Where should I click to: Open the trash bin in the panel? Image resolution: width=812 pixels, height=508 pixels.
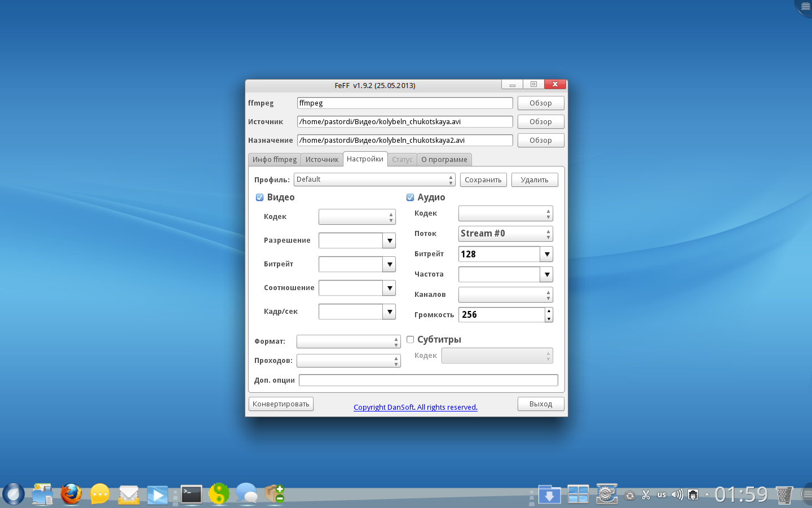[784, 495]
